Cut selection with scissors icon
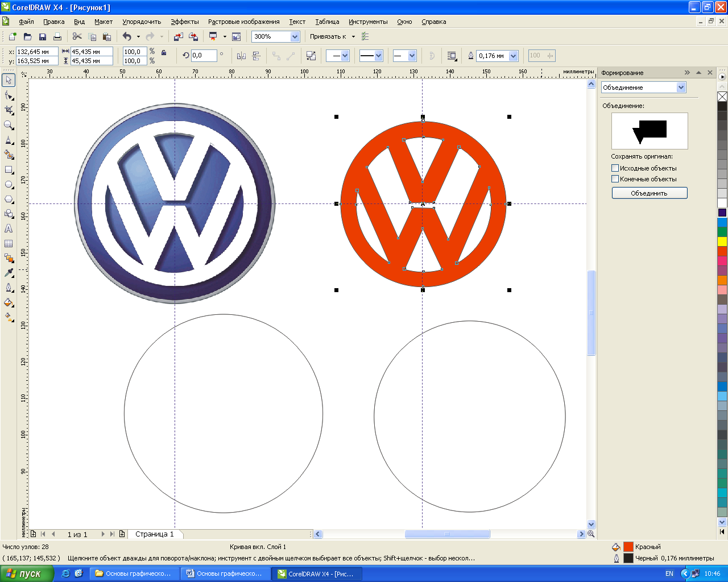The image size is (728, 582). click(77, 36)
